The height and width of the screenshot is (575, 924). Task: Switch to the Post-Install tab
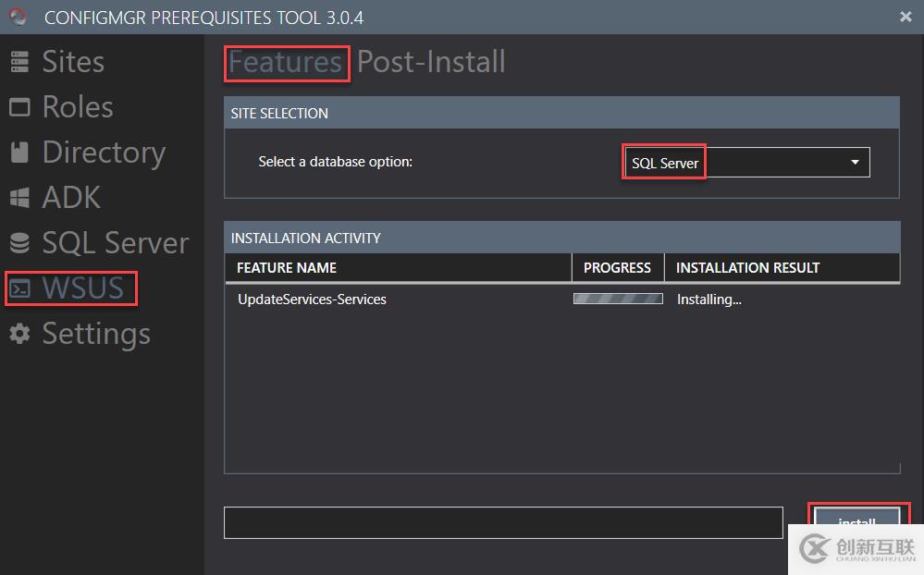point(431,62)
